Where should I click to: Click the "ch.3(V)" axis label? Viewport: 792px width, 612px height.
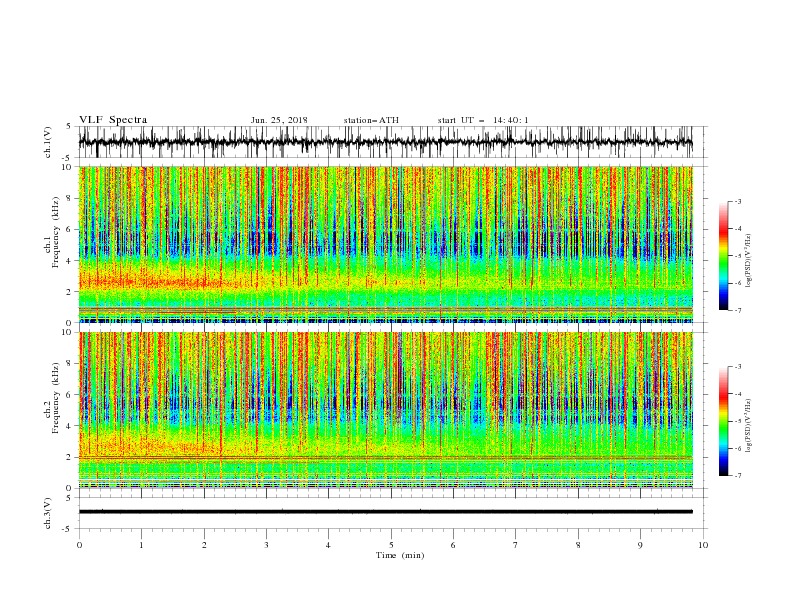(x=48, y=513)
